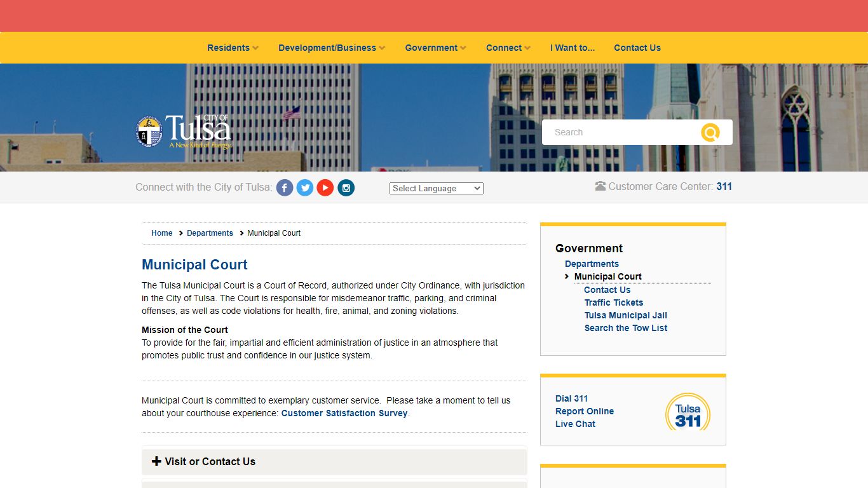Open the Tulsa Municipal Jail link
868x488 pixels.
point(626,315)
